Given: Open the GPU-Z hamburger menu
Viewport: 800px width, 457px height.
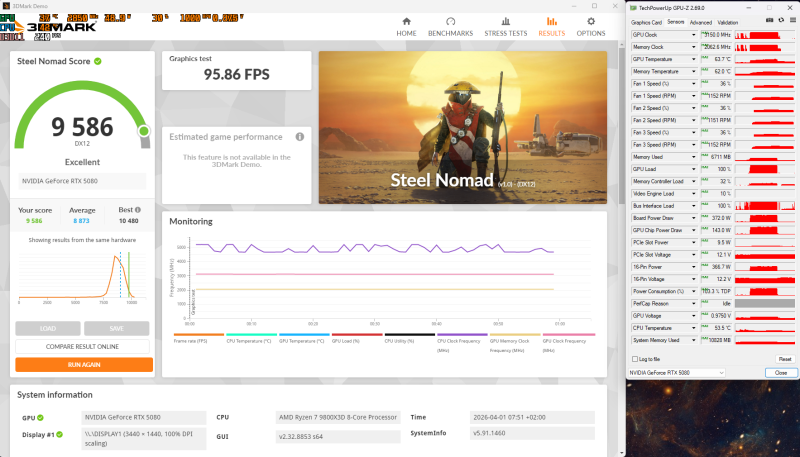Looking at the screenshot, I should [x=793, y=20].
